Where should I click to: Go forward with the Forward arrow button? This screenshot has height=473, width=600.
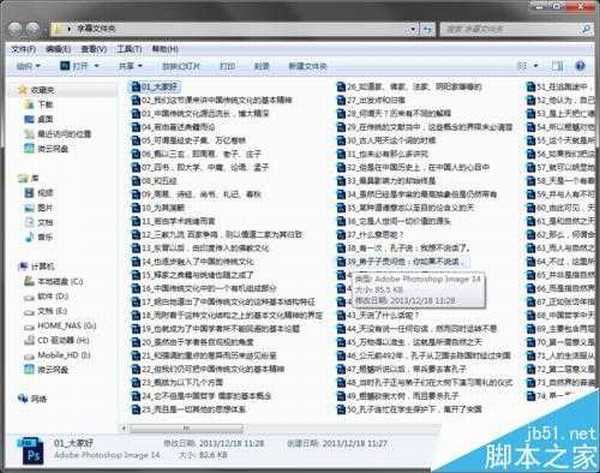(x=33, y=28)
